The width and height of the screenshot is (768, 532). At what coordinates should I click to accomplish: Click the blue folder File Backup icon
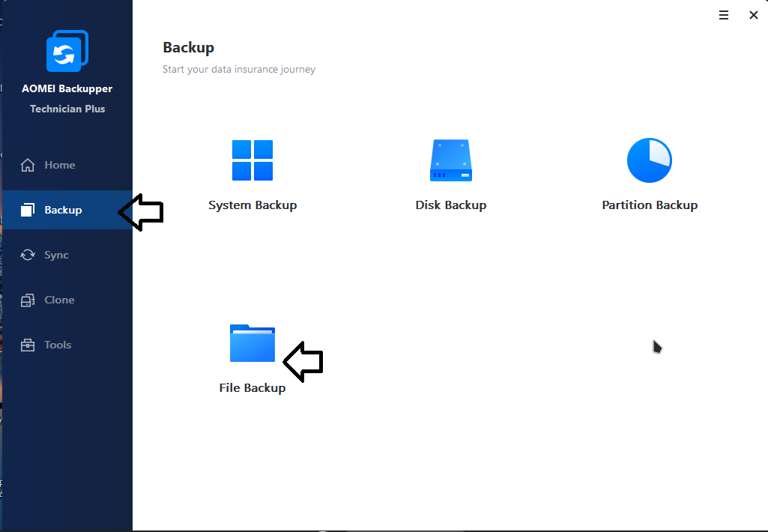pyautogui.click(x=253, y=343)
